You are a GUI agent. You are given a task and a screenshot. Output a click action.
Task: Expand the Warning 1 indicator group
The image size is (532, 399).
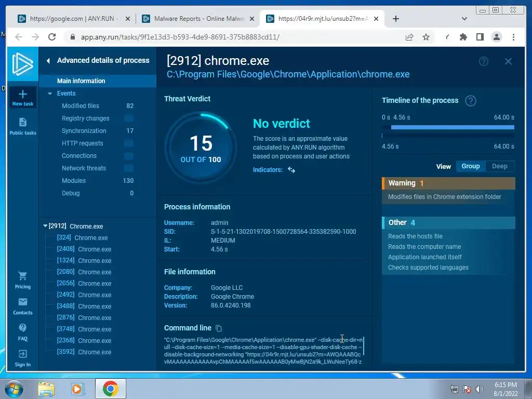tap(448, 183)
